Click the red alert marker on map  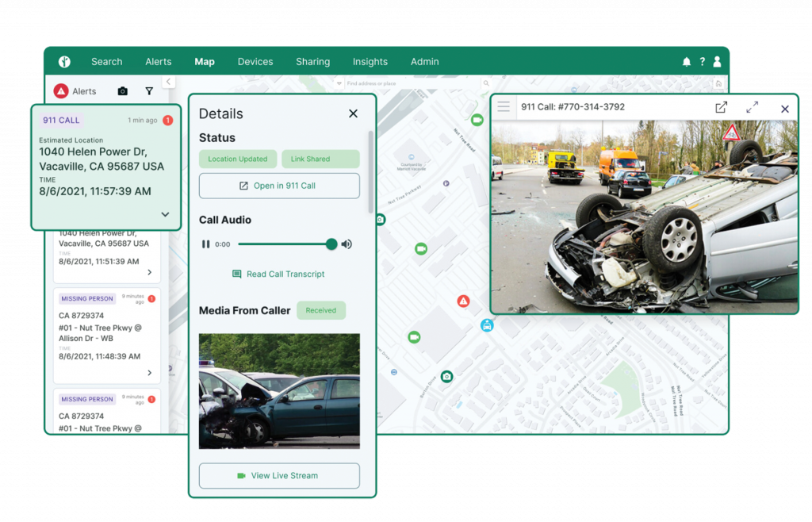point(463,301)
